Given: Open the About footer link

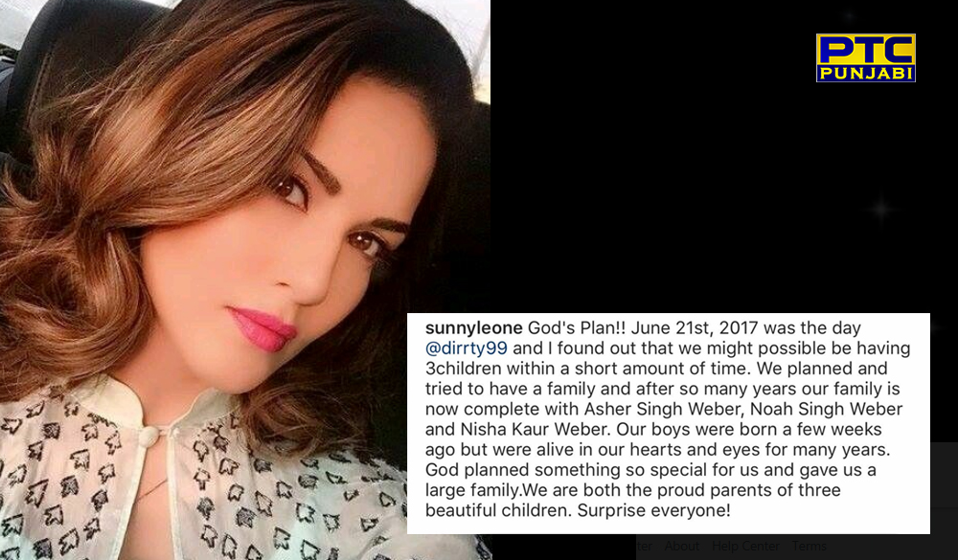Looking at the screenshot, I should pyautogui.click(x=681, y=546).
